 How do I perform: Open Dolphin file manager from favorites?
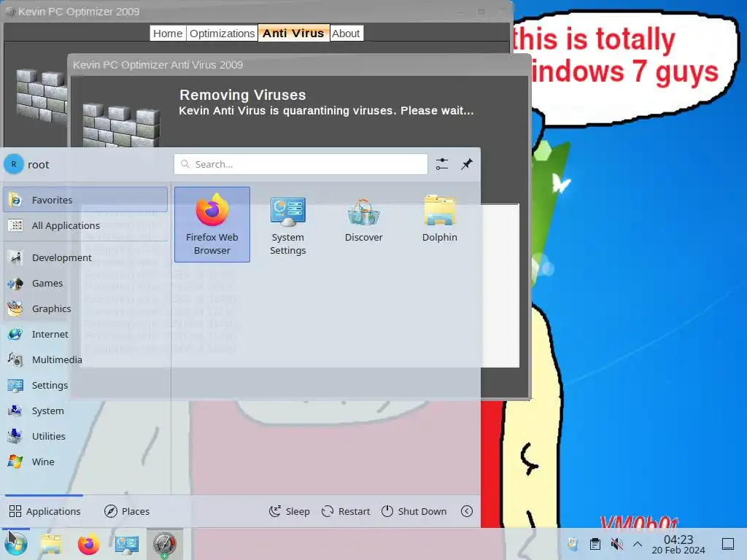click(x=439, y=225)
